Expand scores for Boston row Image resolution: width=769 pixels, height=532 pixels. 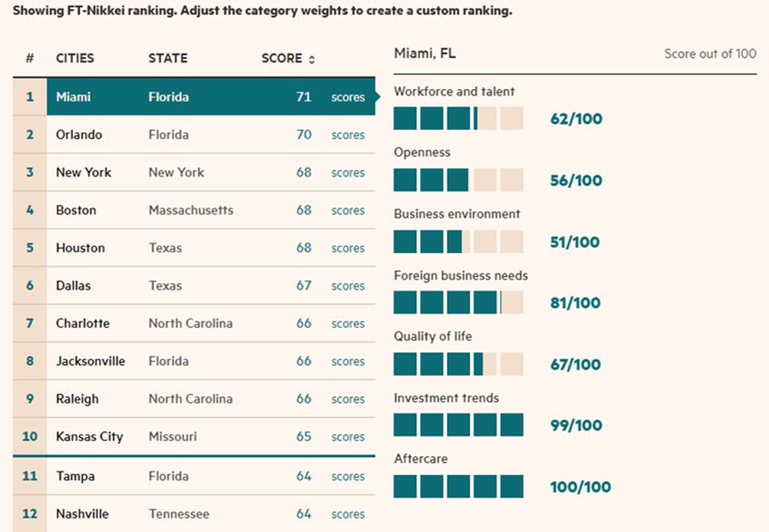coord(348,211)
